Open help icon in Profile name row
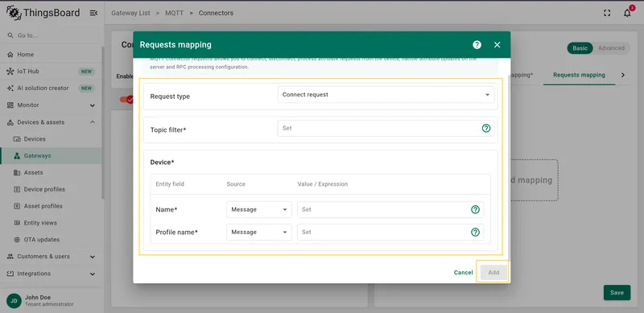This screenshot has height=313, width=644. [475, 232]
